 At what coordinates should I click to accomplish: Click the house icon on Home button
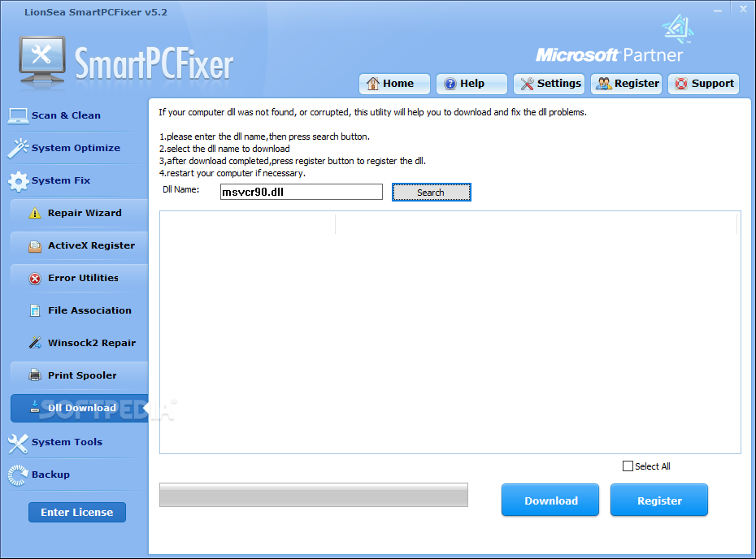click(x=372, y=84)
